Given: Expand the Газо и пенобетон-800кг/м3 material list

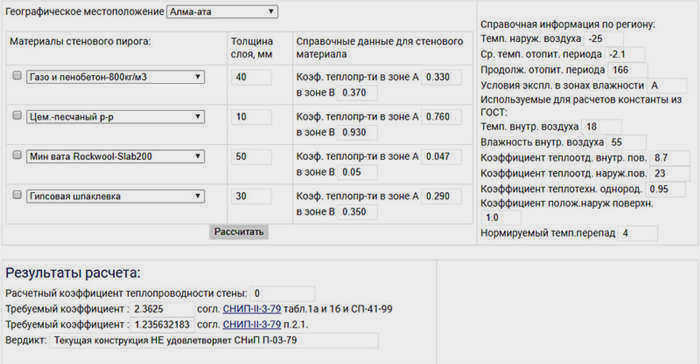Looking at the screenshot, I should (x=116, y=77).
